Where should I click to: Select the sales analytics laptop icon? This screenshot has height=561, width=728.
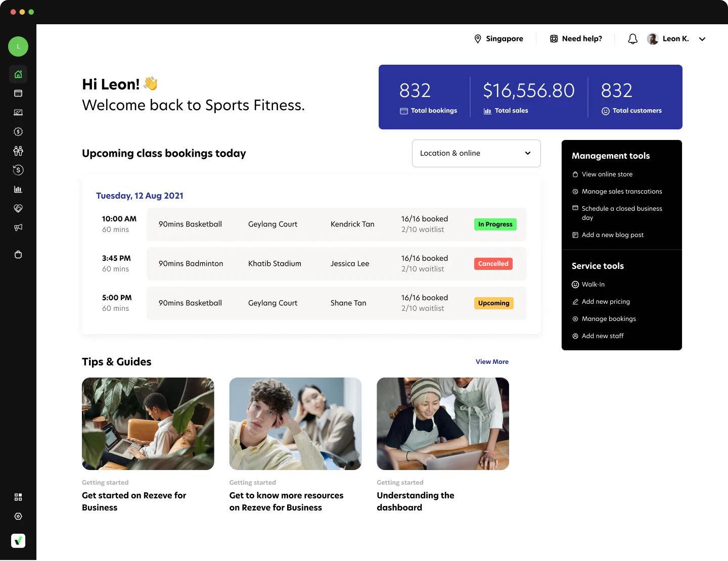[x=18, y=112]
